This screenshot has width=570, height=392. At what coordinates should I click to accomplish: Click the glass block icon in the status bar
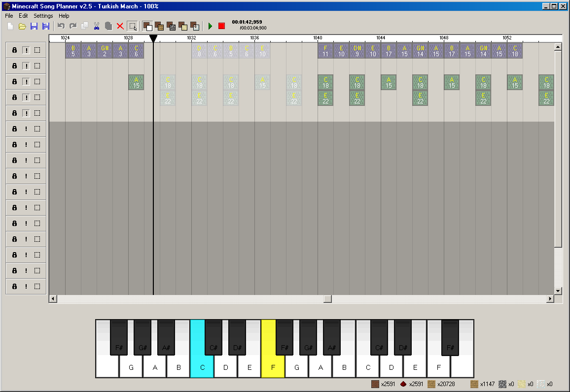point(541,384)
